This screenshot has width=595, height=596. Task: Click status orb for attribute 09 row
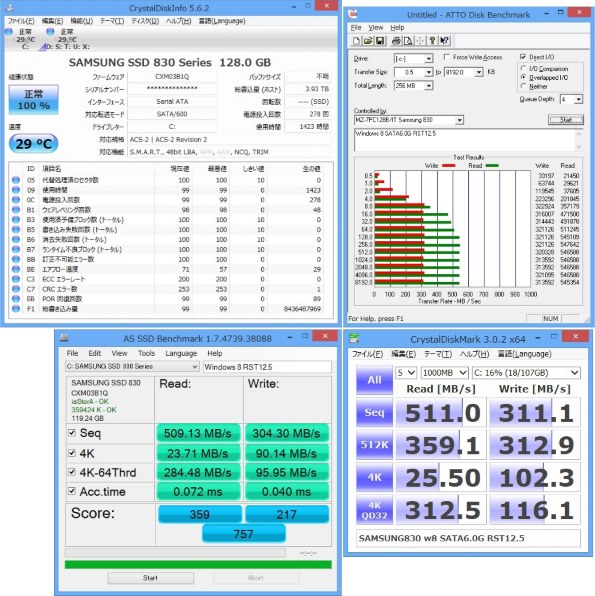click(x=16, y=190)
